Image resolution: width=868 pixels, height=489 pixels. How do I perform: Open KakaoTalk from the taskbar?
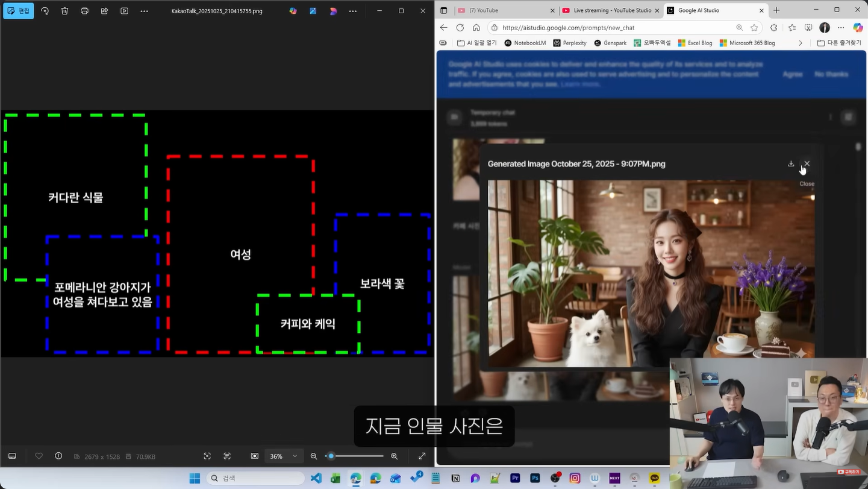point(654,478)
